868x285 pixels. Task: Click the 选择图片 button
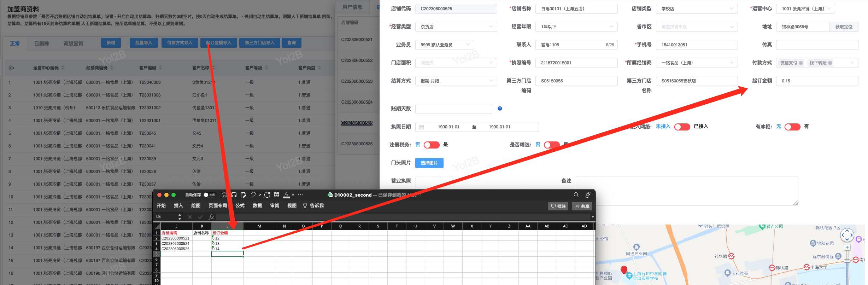pyautogui.click(x=429, y=163)
